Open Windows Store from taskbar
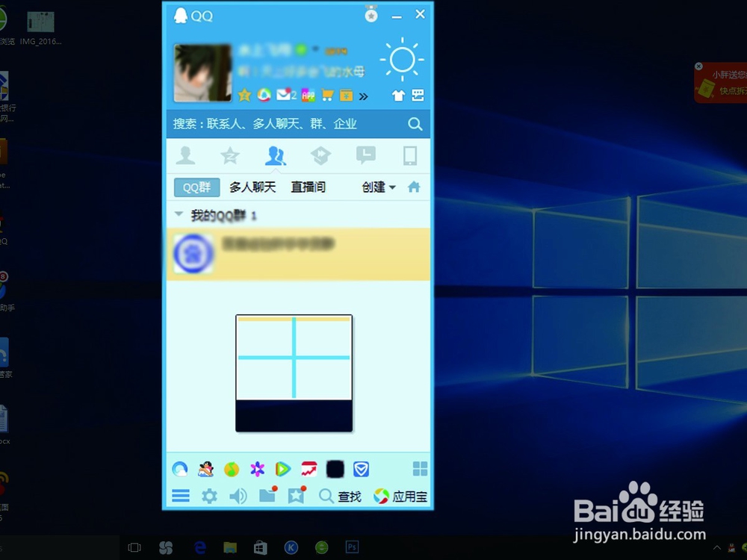747x560 pixels. [260, 548]
